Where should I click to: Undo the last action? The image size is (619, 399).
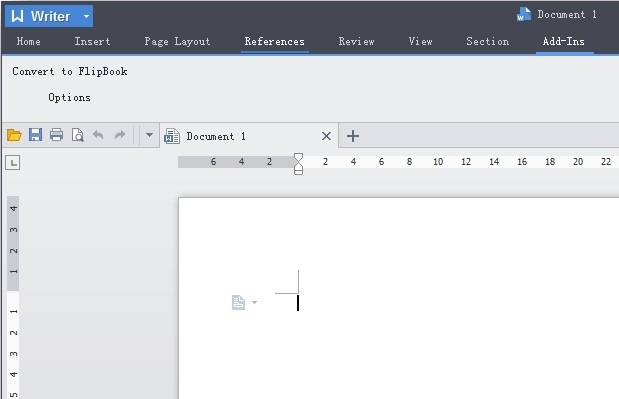pos(98,135)
